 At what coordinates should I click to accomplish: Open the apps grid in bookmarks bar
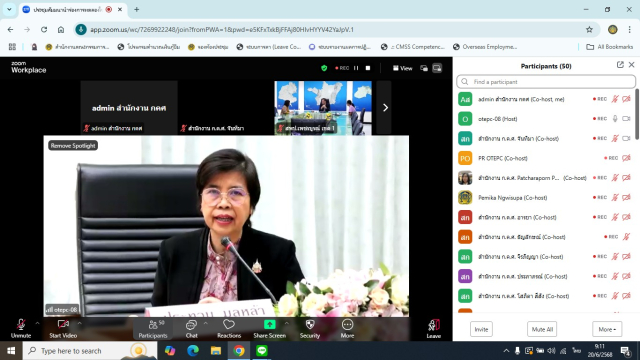pyautogui.click(x=12, y=47)
